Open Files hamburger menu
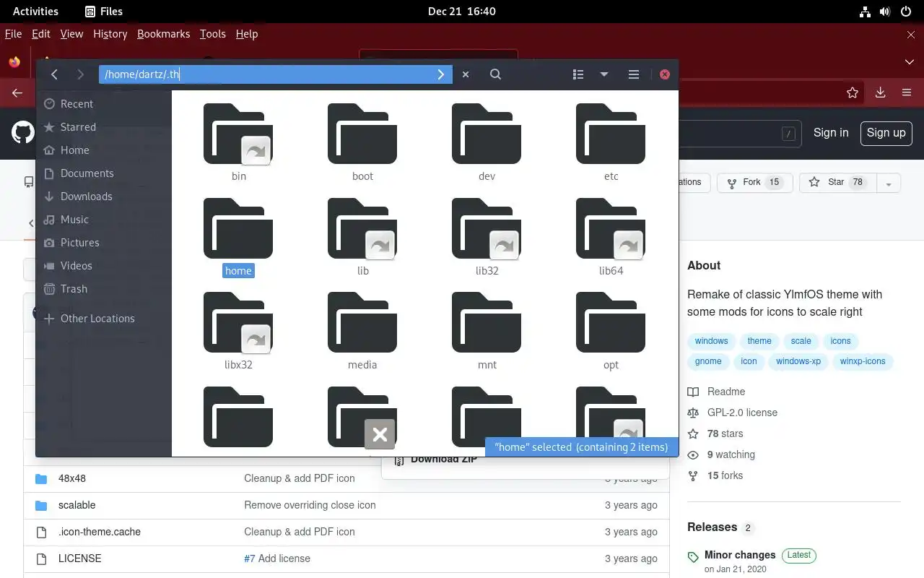 coord(634,74)
